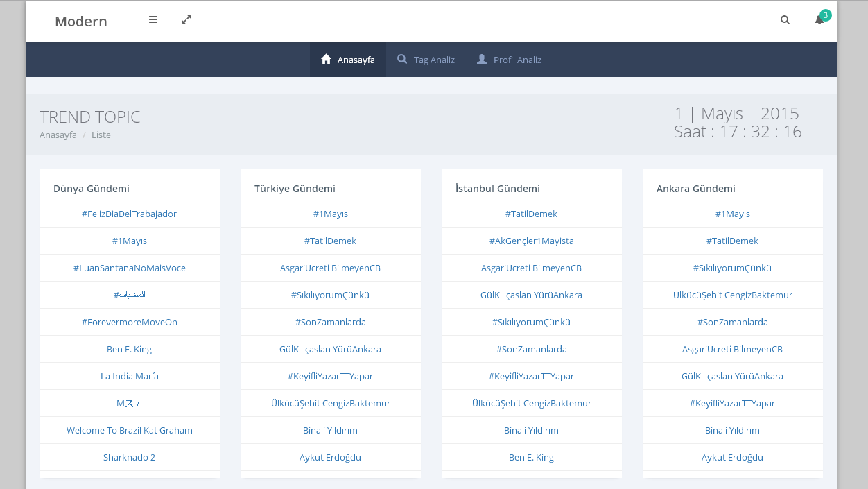Click La India María trend
The image size is (868, 489).
[129, 377]
